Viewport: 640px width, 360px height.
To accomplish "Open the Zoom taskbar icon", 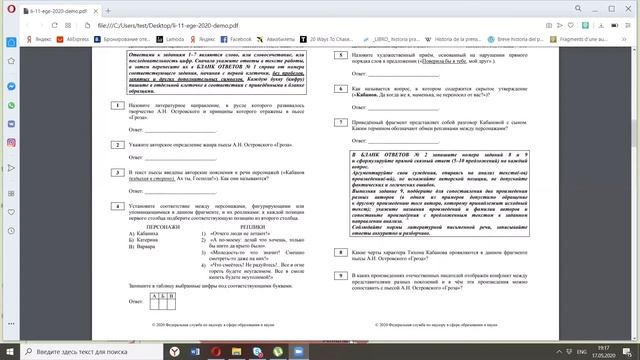I will pyautogui.click(x=299, y=351).
